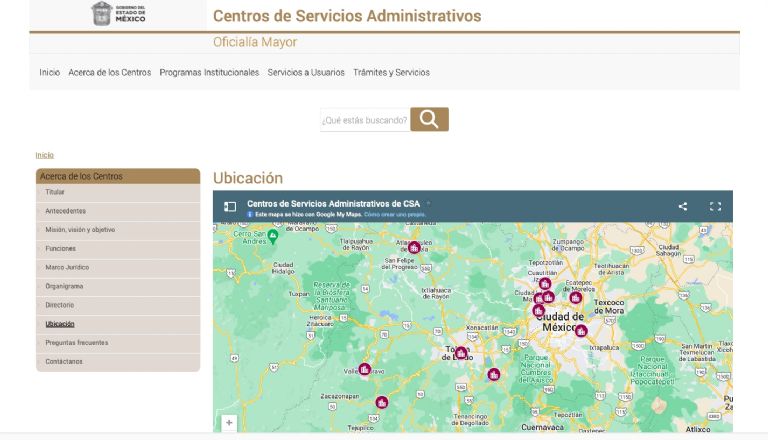Click the map marker at Toluca de Lerdo
The height and width of the screenshot is (440, 768).
coord(461,353)
